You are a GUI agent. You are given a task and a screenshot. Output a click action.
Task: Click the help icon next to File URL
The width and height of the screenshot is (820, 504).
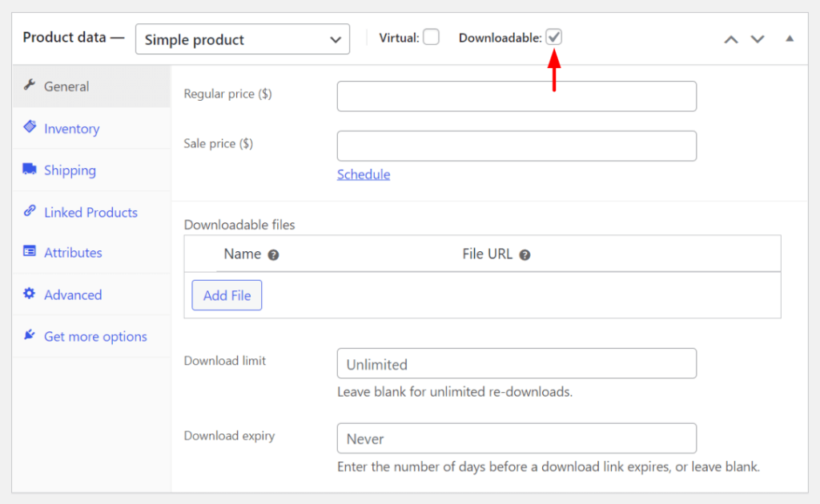[x=525, y=254]
